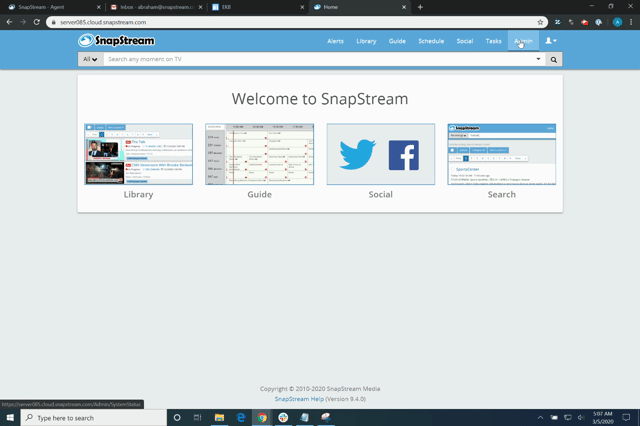
Task: Close the EKB tab
Action: coord(302,7)
